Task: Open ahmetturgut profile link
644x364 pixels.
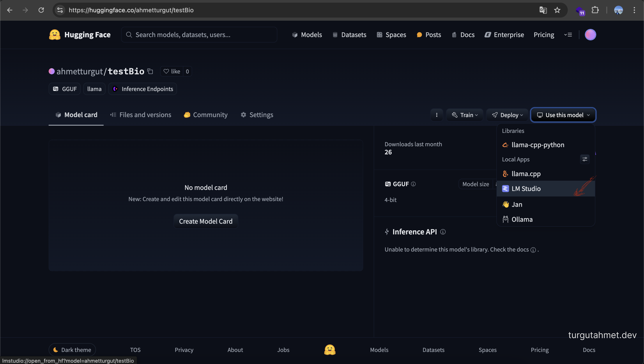Action: (80, 71)
